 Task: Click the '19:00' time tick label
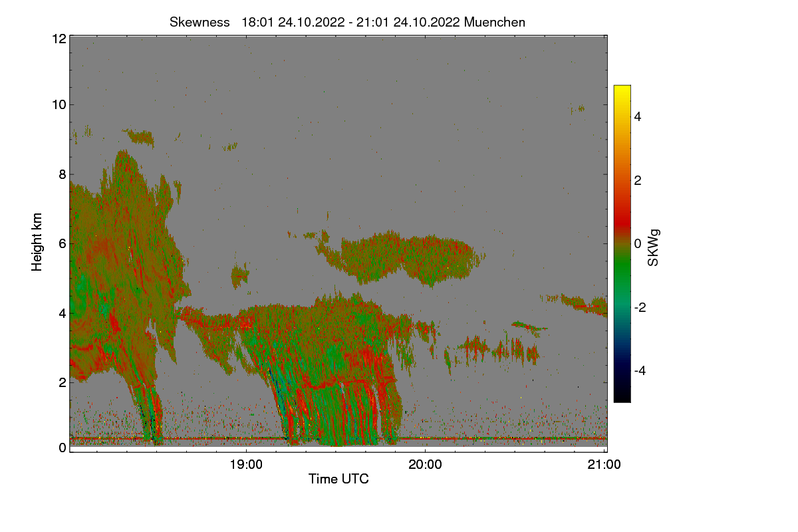point(246,465)
